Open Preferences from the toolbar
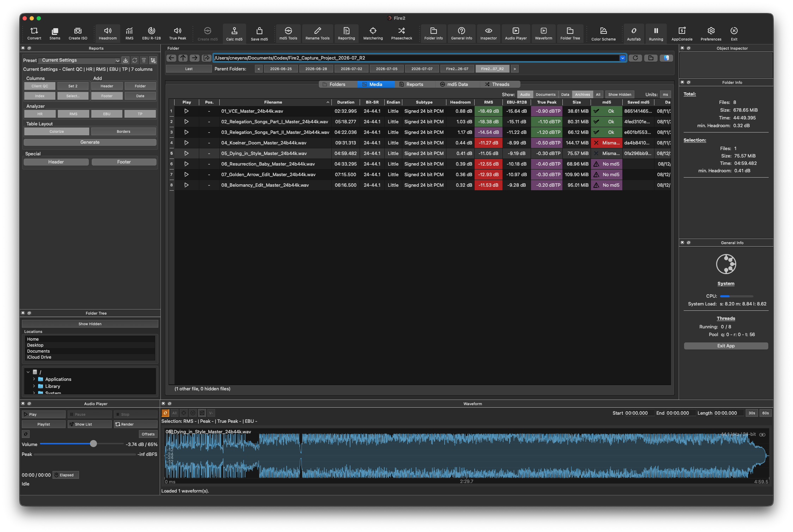The height and width of the screenshot is (532, 793). 710,34
